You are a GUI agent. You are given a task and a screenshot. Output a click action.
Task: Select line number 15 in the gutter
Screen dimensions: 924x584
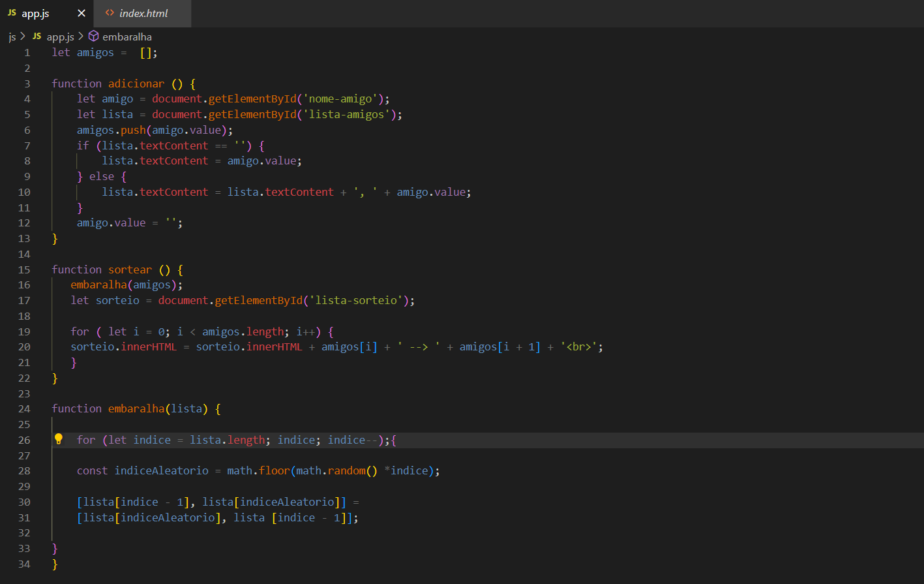point(24,269)
